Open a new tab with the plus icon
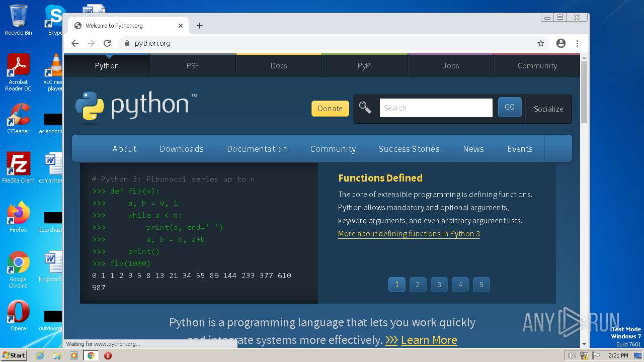The width and height of the screenshot is (644, 362). 200,26
